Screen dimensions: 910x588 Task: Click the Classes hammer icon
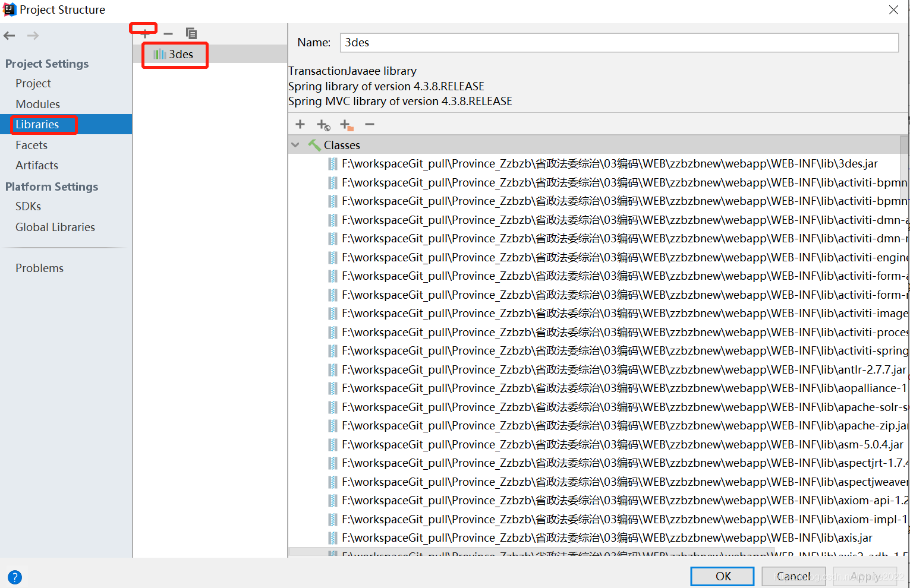(314, 145)
